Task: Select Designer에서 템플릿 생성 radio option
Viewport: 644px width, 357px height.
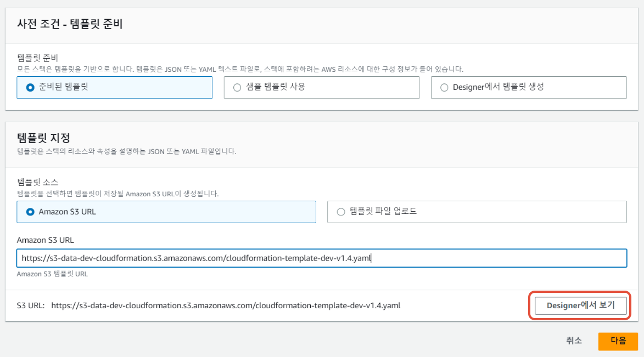Action: pyautogui.click(x=444, y=87)
